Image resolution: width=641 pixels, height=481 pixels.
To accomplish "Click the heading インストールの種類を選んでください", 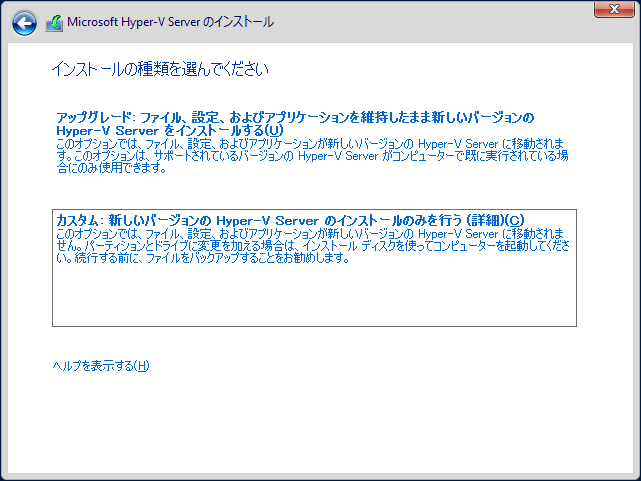I will [x=160, y=69].
